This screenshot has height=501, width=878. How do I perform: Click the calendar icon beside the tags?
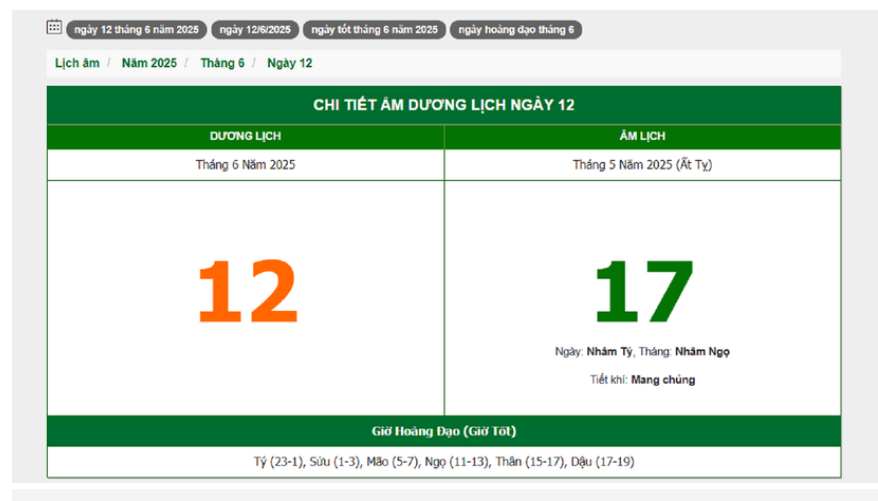coord(54,28)
